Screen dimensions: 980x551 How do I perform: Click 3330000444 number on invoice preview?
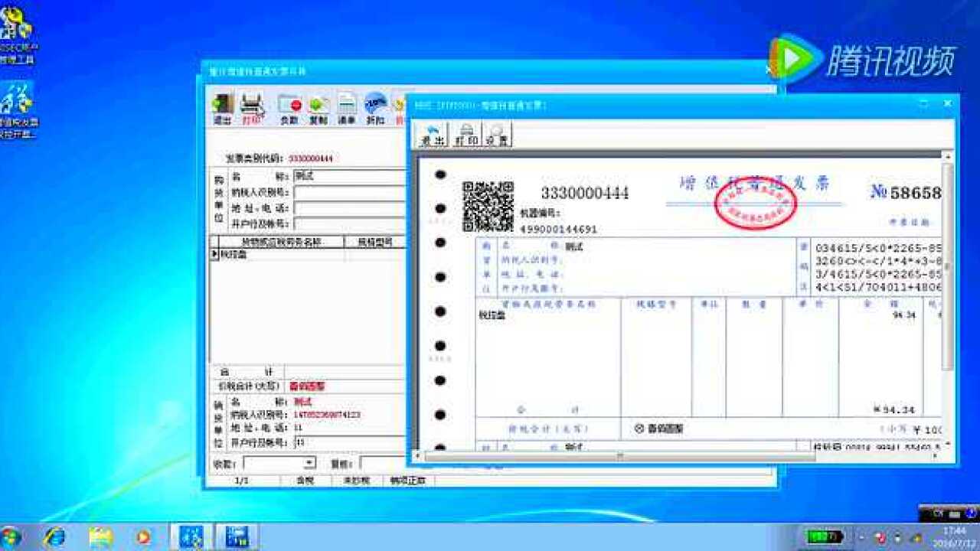click(x=585, y=194)
